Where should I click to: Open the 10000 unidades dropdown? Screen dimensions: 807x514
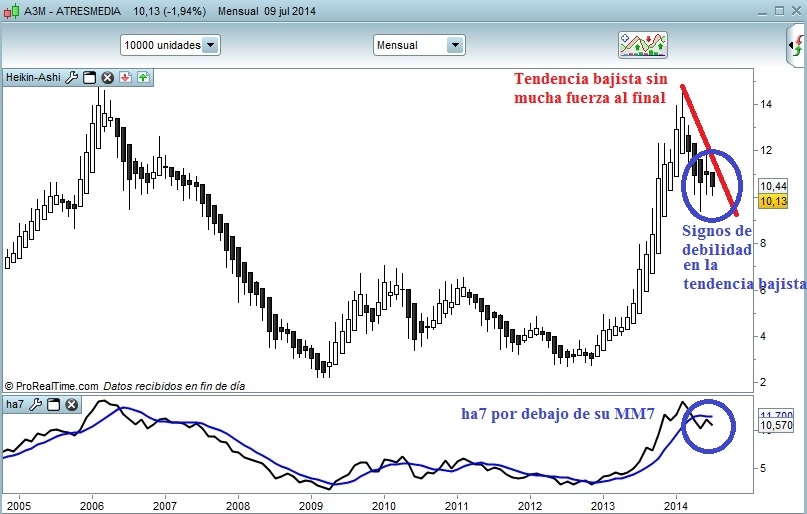pos(170,45)
